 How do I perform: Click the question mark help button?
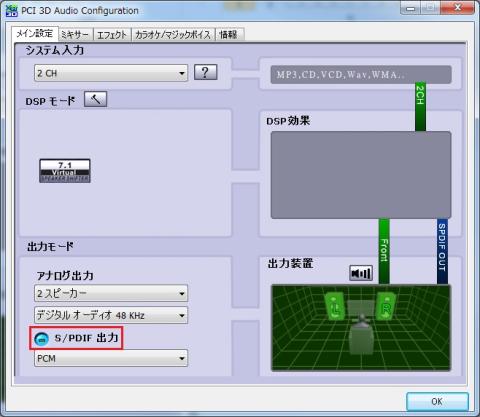point(205,72)
